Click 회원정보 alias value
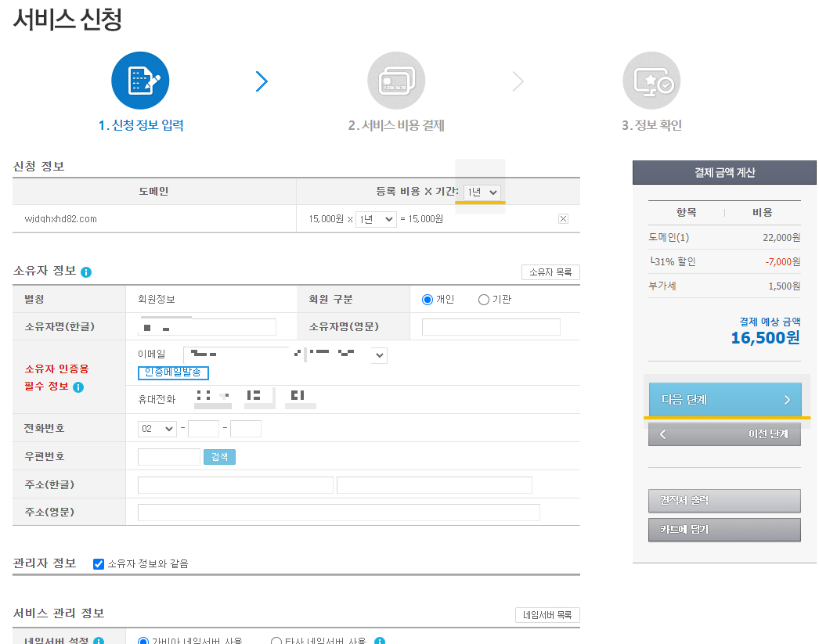The height and width of the screenshot is (644, 819). click(x=156, y=299)
